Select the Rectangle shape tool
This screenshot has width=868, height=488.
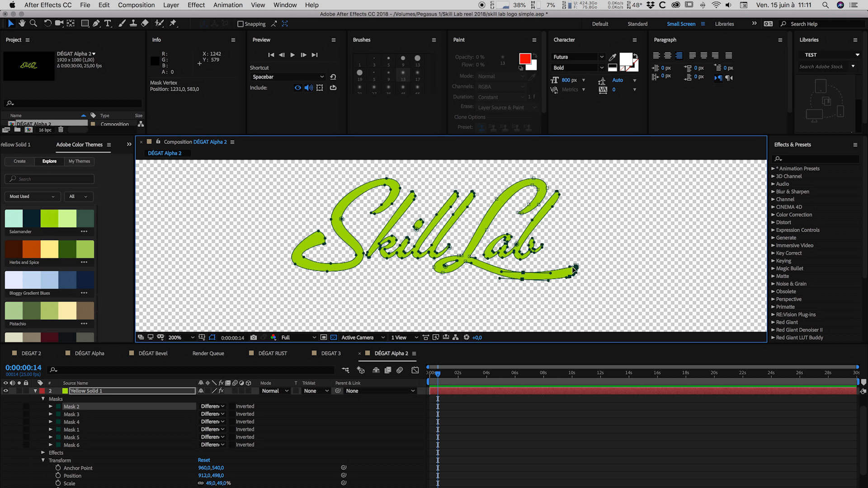[85, 23]
